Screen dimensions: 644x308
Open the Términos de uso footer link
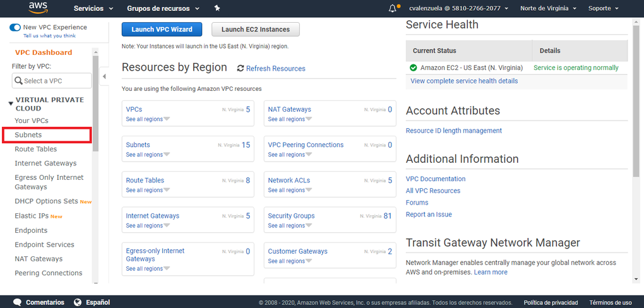point(611,303)
